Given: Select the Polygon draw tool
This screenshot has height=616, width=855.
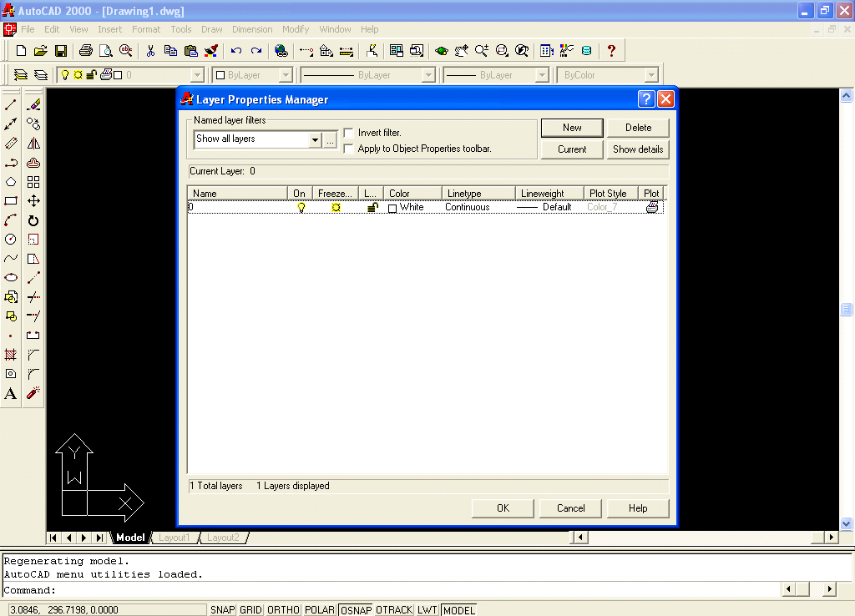Looking at the screenshot, I should 11,181.
